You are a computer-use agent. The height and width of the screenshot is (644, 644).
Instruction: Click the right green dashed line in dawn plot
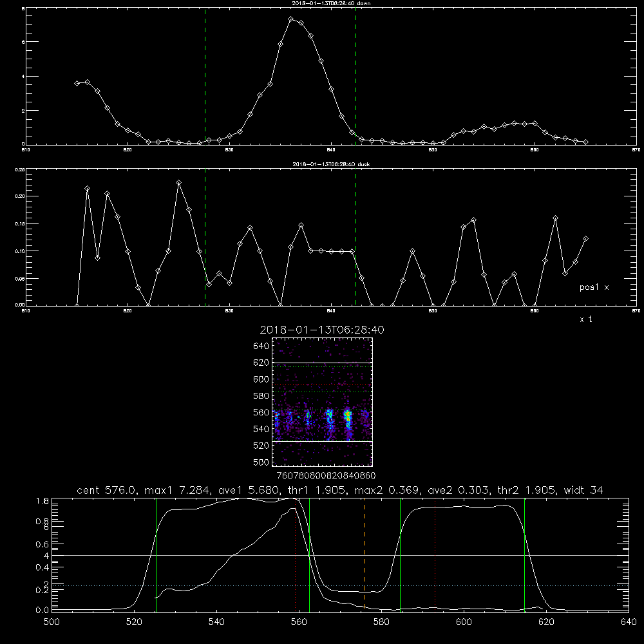pos(355,77)
